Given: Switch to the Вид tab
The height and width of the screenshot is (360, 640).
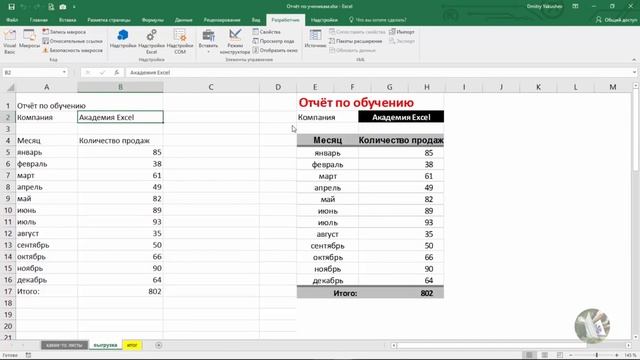Looking at the screenshot, I should pyautogui.click(x=256, y=20).
